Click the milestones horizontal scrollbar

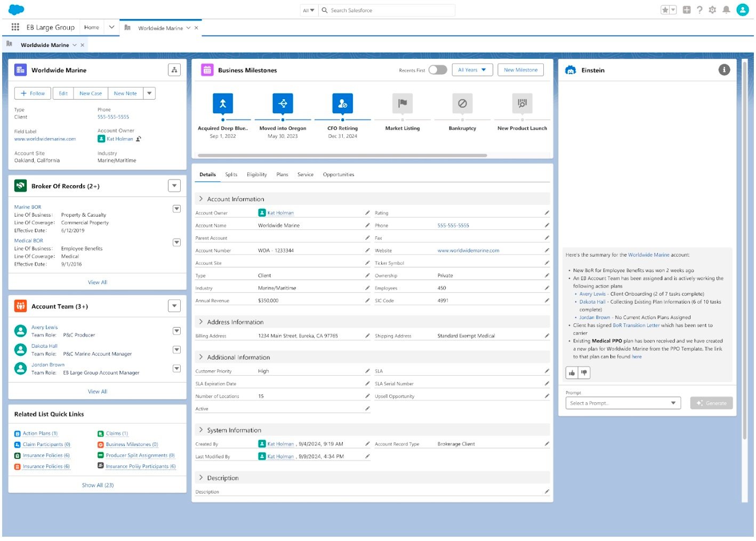[x=342, y=156]
